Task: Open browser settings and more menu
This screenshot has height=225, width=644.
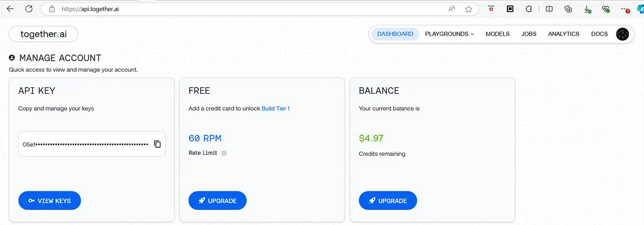Action: (625, 9)
